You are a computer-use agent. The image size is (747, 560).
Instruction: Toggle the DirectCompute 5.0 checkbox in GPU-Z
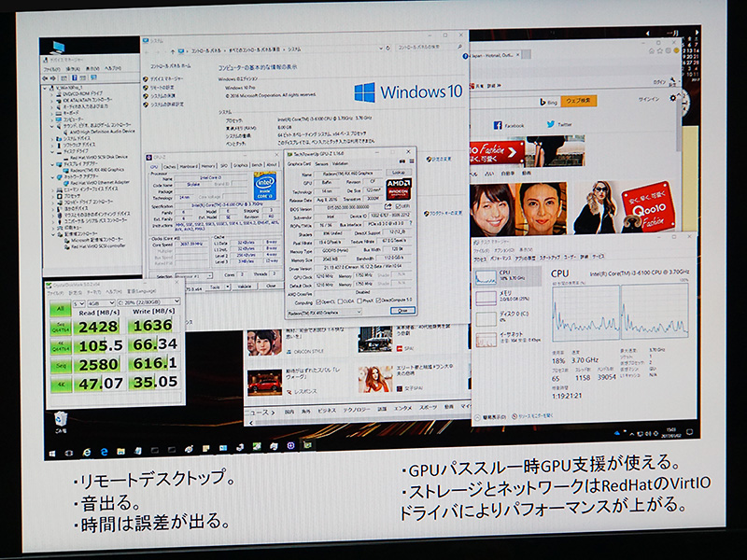[378, 301]
